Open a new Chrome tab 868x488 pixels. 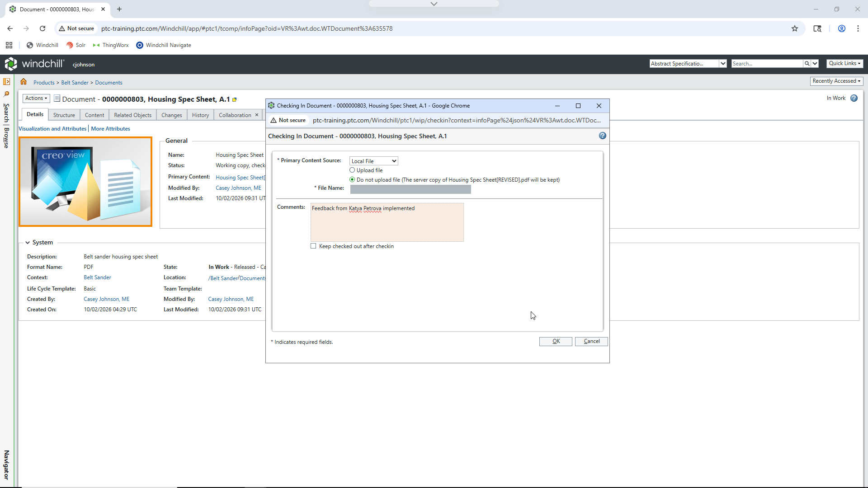pos(119,9)
